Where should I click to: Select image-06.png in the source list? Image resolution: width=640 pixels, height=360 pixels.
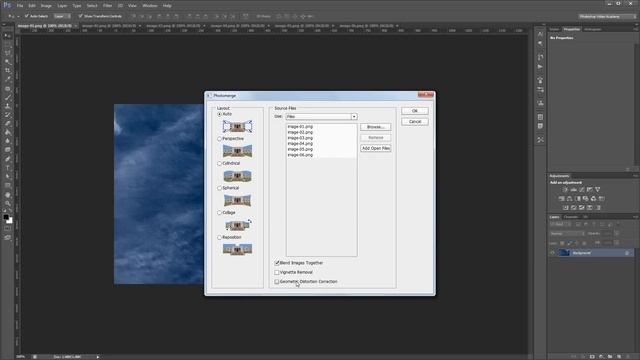(300, 155)
